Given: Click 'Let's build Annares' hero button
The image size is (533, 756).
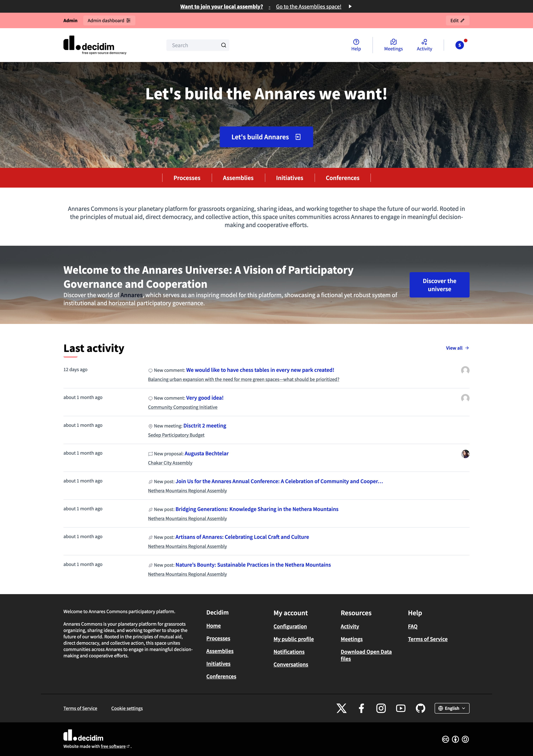Looking at the screenshot, I should 266,137.
